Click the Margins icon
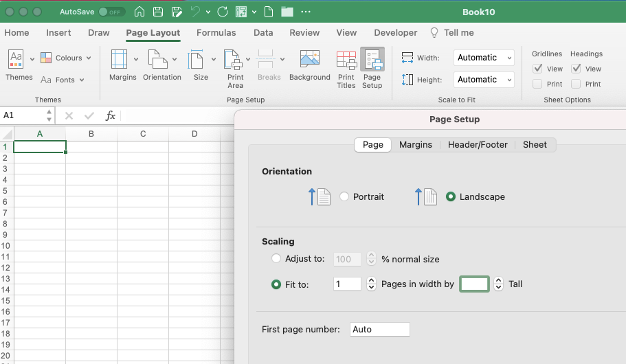The height and width of the screenshot is (364, 626). (119, 59)
